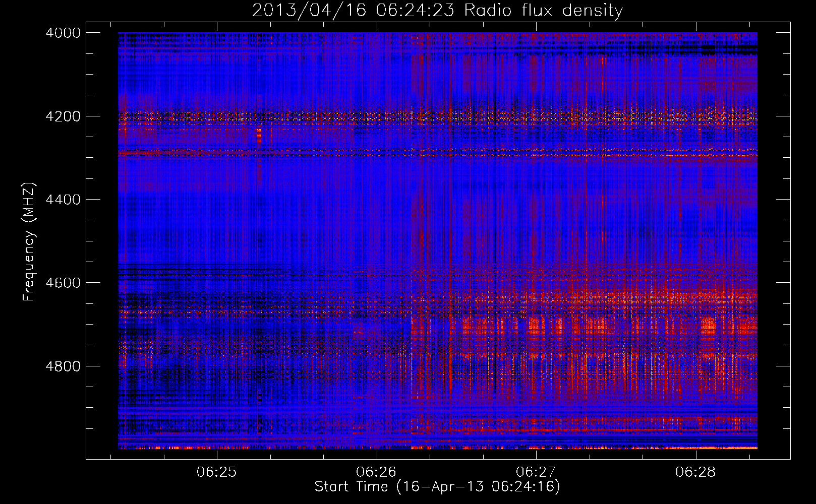Click the 06:28 time tick label
The image size is (816, 504).
point(696,472)
